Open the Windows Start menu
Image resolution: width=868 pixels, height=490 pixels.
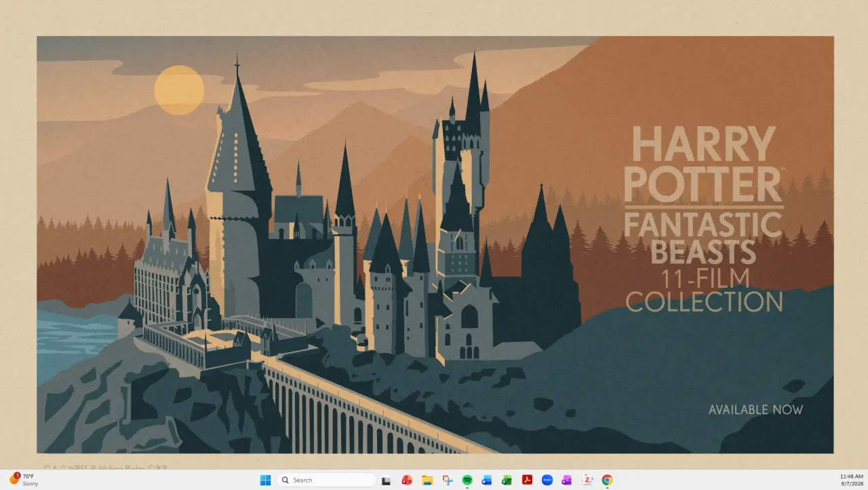265,480
